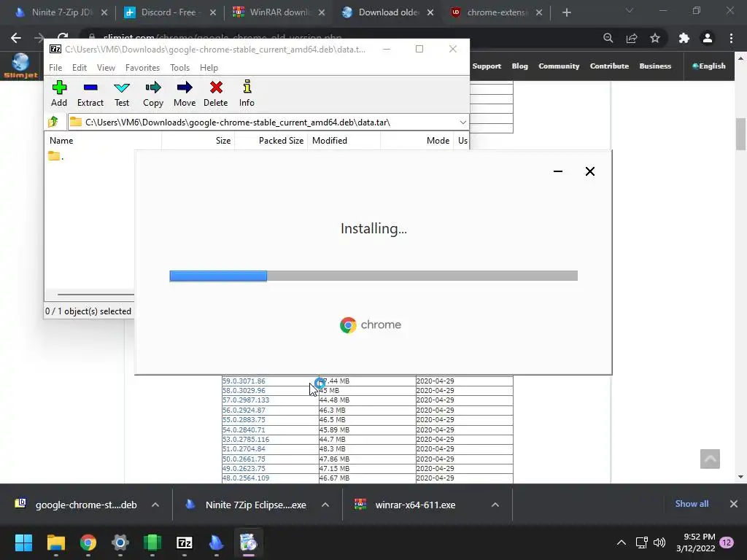Open the File menu in 7-Zip

[55, 68]
